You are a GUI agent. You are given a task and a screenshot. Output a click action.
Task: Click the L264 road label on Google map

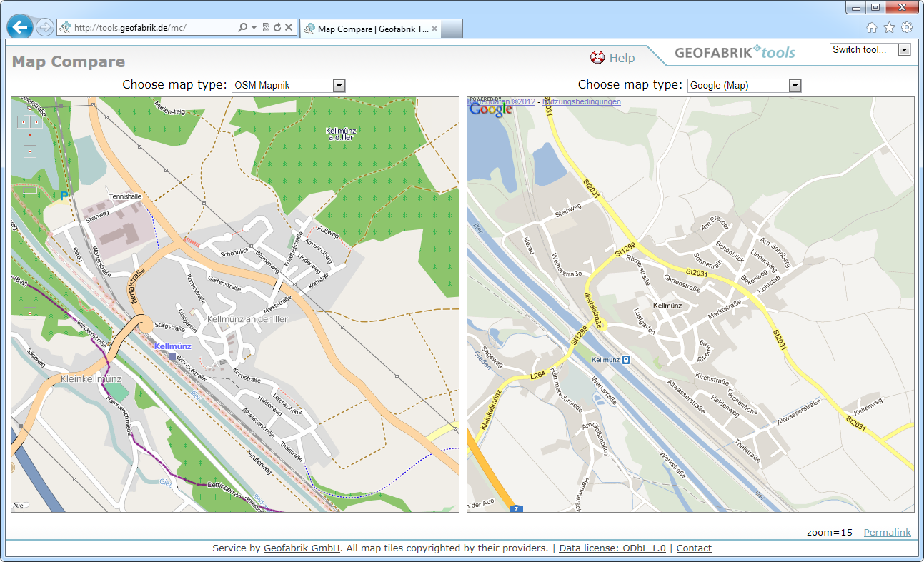[537, 376]
